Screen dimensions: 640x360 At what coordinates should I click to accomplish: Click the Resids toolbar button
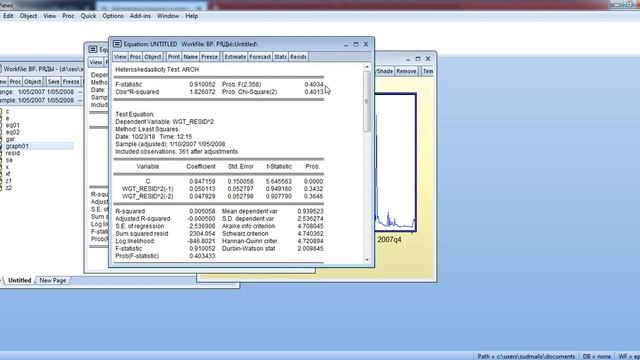298,57
